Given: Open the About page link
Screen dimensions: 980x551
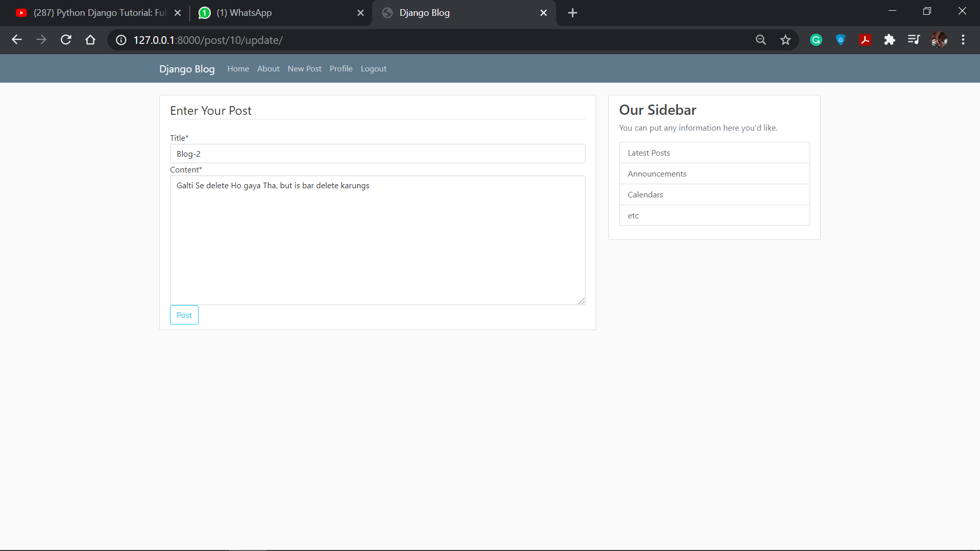Looking at the screenshot, I should [x=268, y=69].
